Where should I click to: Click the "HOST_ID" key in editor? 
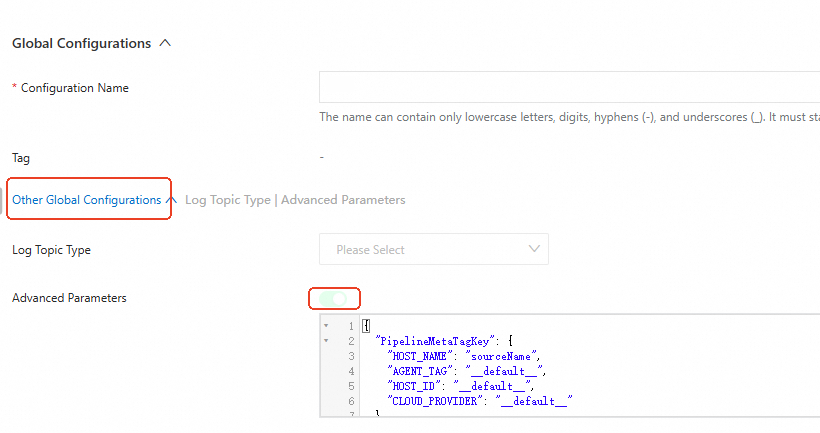(x=414, y=386)
